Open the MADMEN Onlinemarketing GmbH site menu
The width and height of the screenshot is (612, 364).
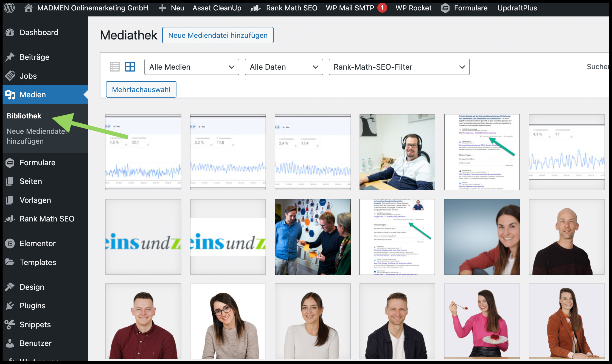tap(93, 8)
